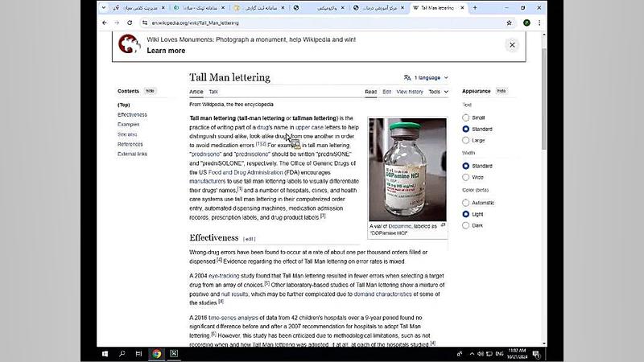Jump to References in Contents

point(130,144)
